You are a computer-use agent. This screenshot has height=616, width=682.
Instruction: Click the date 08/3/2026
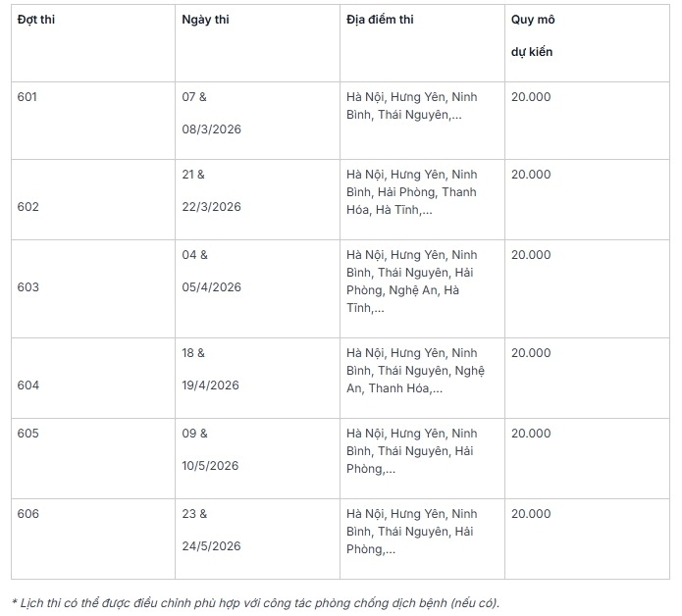(x=211, y=129)
